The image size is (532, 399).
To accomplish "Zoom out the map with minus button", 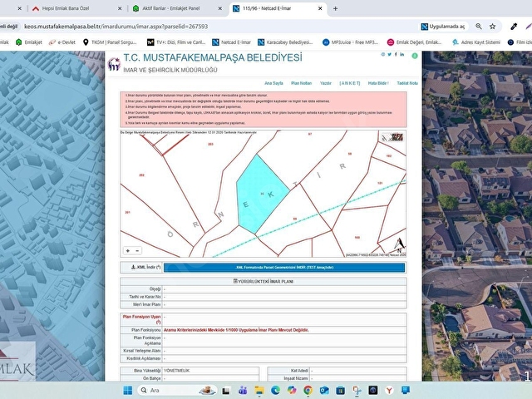I will (x=137, y=251).
